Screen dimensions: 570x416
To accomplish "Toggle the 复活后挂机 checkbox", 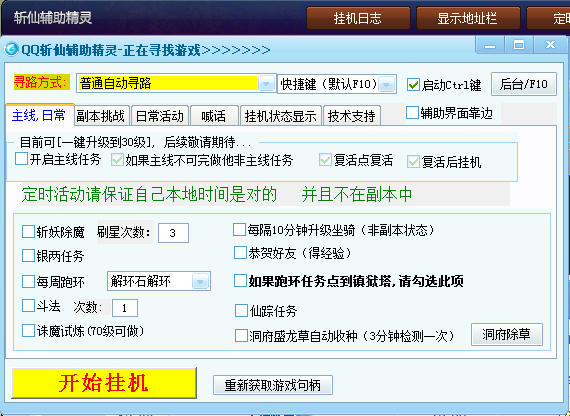I will 413,161.
